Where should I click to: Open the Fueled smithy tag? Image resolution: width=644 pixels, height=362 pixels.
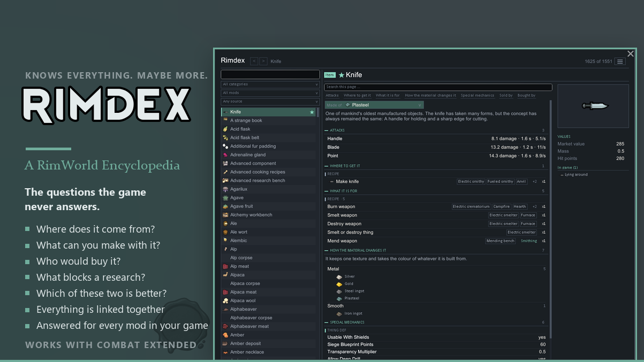click(x=501, y=182)
